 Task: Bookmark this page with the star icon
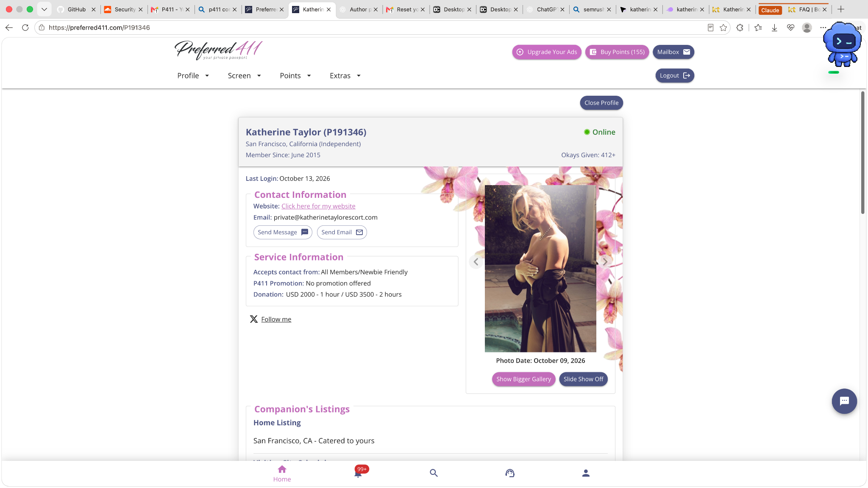[723, 28]
